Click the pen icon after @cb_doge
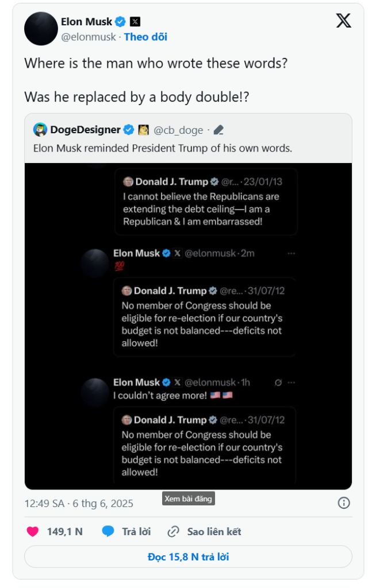 click(218, 130)
